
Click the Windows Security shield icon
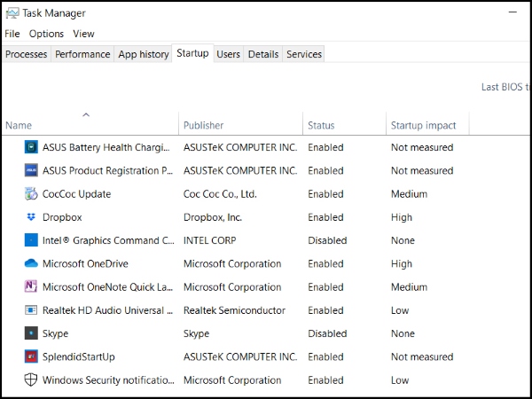tap(32, 380)
